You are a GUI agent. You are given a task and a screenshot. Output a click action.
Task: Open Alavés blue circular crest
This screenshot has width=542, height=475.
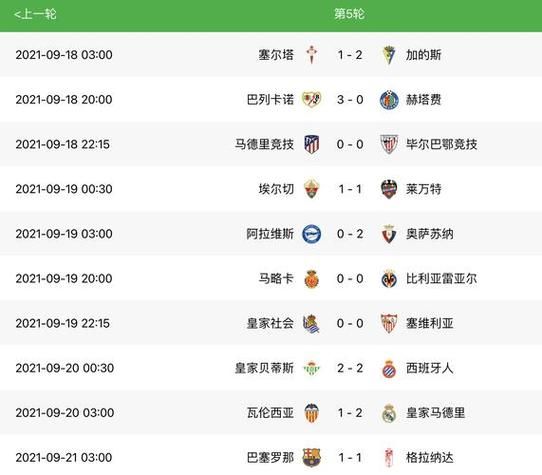[x=311, y=234]
